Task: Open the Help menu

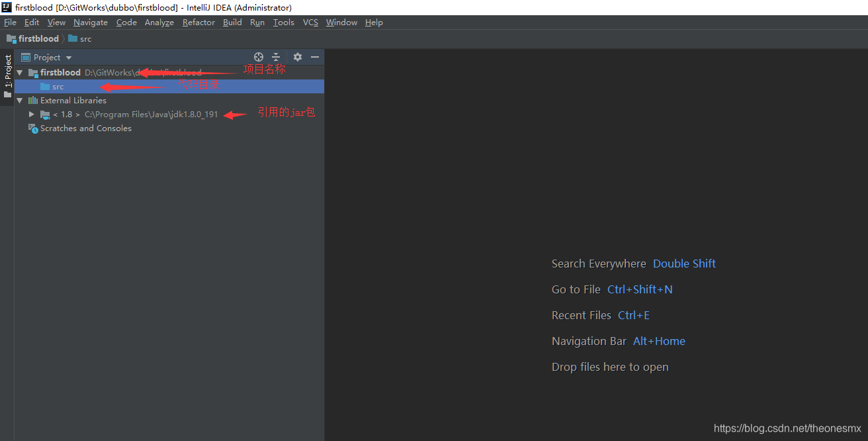Action: pyautogui.click(x=374, y=23)
